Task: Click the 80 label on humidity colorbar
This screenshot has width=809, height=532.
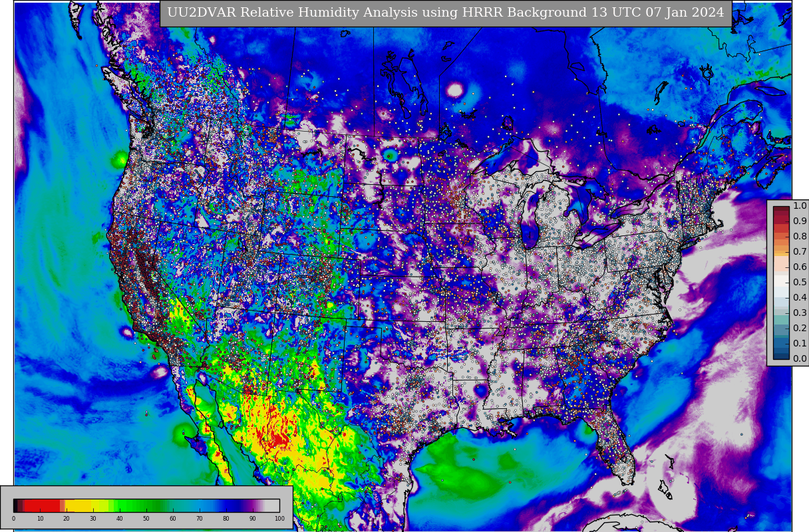Action: pyautogui.click(x=226, y=519)
